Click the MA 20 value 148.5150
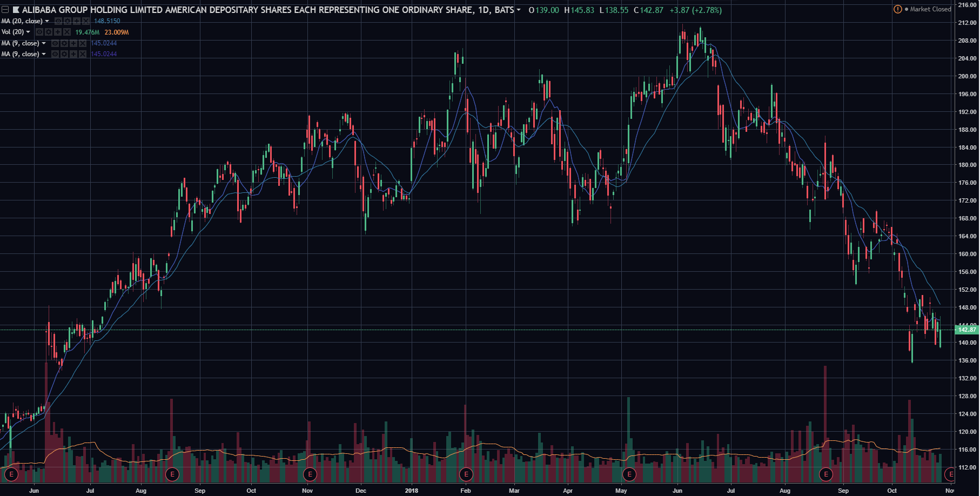The height and width of the screenshot is (496, 980). point(107,21)
